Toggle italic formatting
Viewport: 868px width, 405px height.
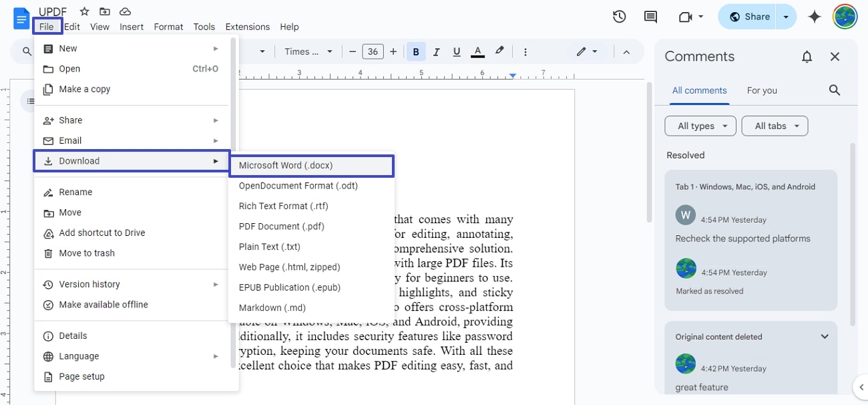[436, 51]
